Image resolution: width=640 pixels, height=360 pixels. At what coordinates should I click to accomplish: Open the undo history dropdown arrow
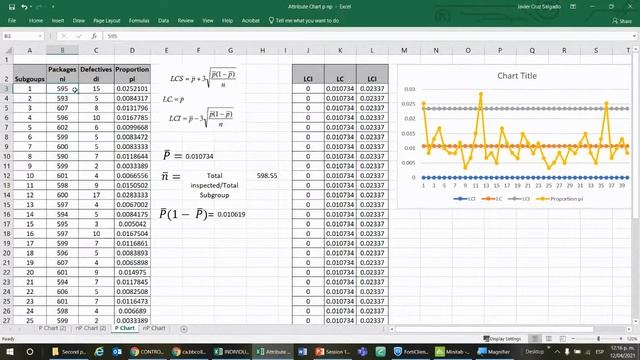coord(31,7)
